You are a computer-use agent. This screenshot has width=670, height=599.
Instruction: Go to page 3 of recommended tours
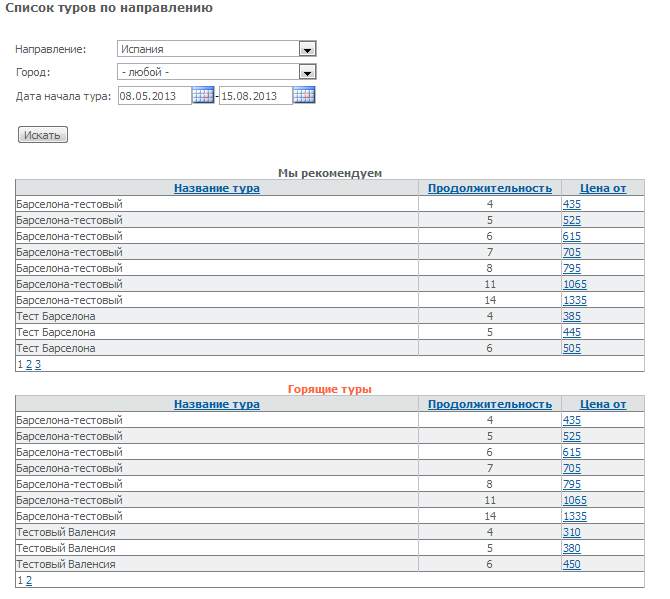pos(38,364)
